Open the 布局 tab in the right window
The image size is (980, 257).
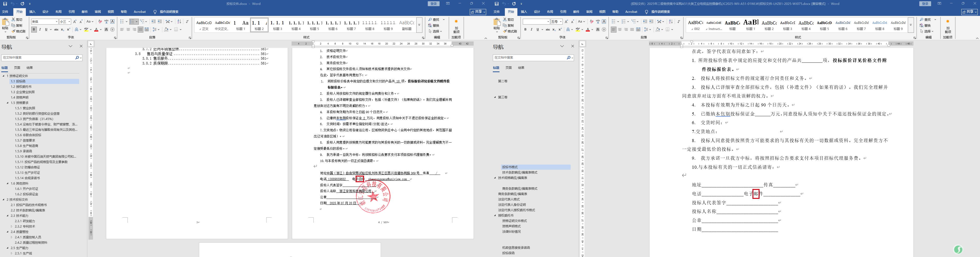(x=550, y=12)
